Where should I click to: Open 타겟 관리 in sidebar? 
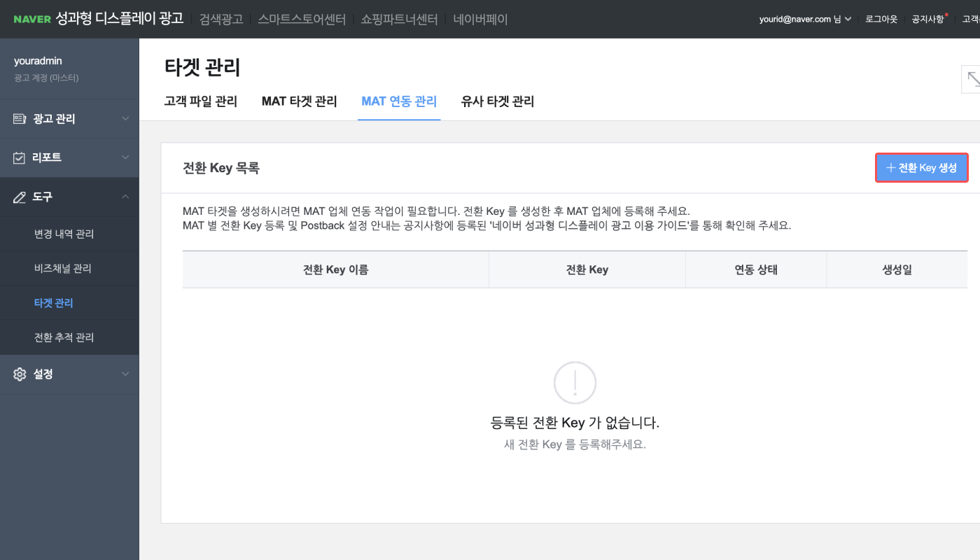pyautogui.click(x=54, y=303)
